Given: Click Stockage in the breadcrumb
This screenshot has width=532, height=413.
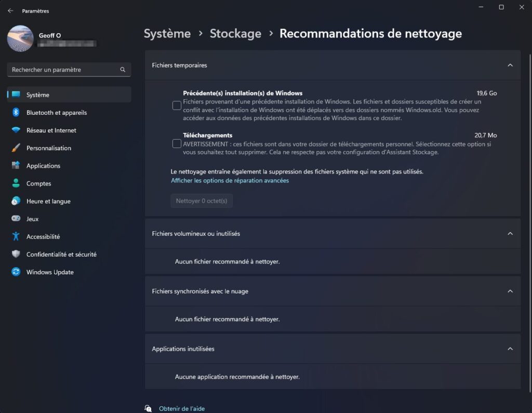Looking at the screenshot, I should coord(235,34).
